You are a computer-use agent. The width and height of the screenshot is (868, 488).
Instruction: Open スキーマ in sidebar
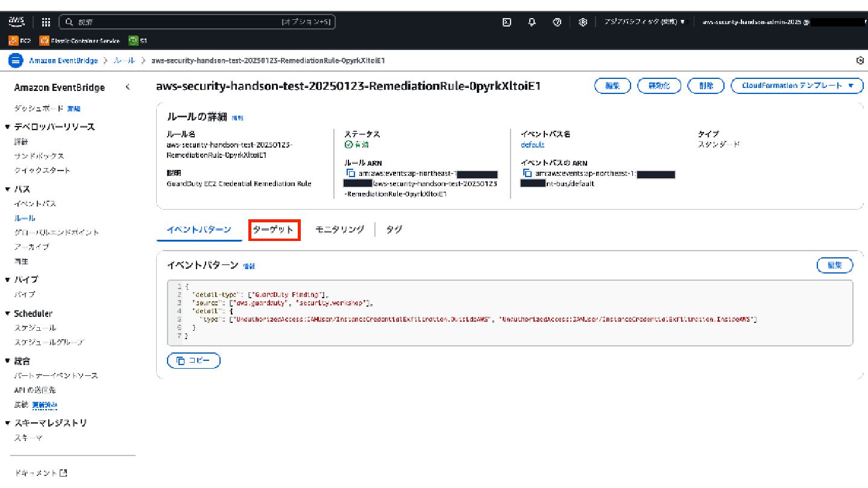[28, 438]
